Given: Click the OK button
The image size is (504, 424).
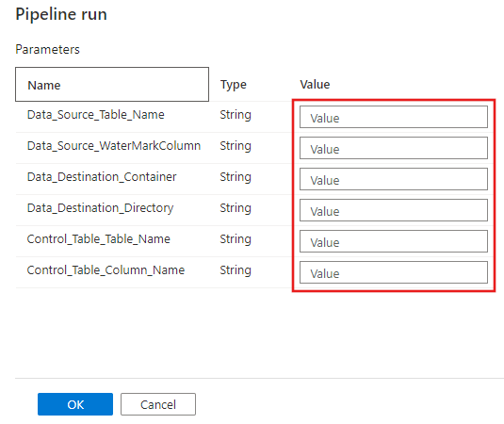Looking at the screenshot, I should 75,404.
